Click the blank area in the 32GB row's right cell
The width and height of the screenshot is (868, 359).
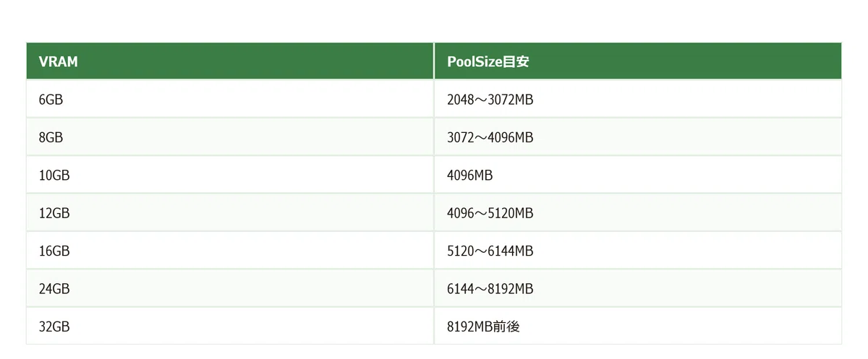[x=680, y=326]
